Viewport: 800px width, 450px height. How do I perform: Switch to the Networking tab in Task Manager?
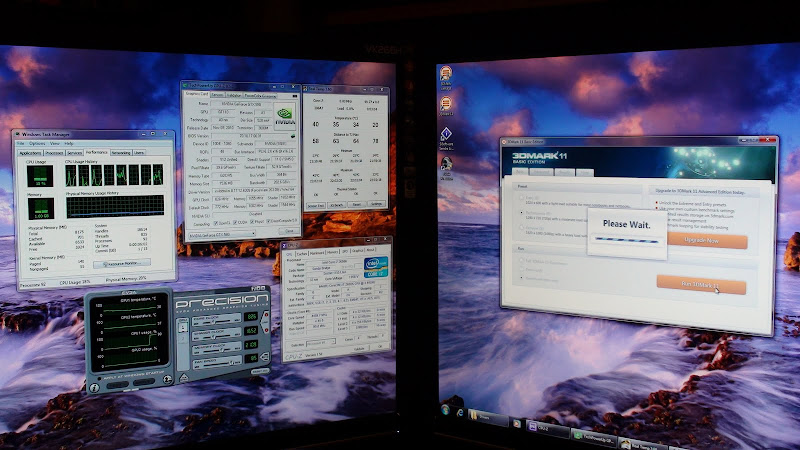point(121,152)
